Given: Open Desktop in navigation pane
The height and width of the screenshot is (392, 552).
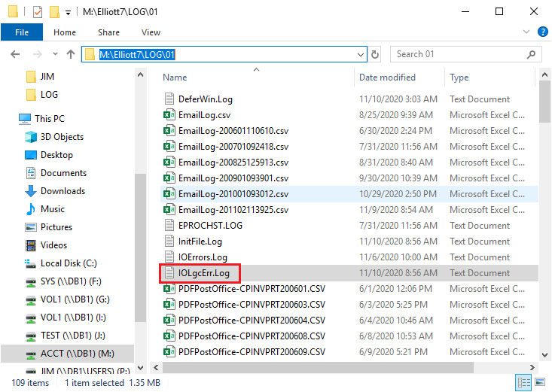Looking at the screenshot, I should pos(49,155).
